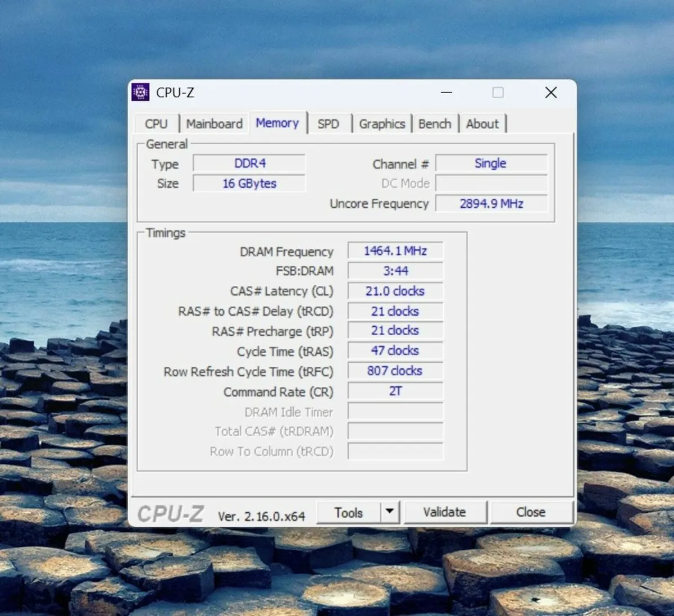Click the CPU-Z logo at bottom left
Screen dimensions: 674x616
(170, 513)
